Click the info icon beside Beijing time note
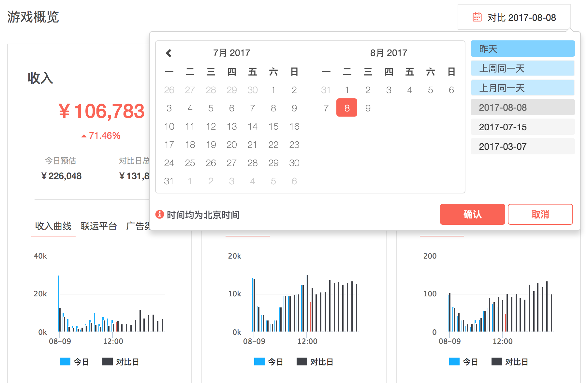Viewport: 588px width, 383px height. tap(159, 214)
